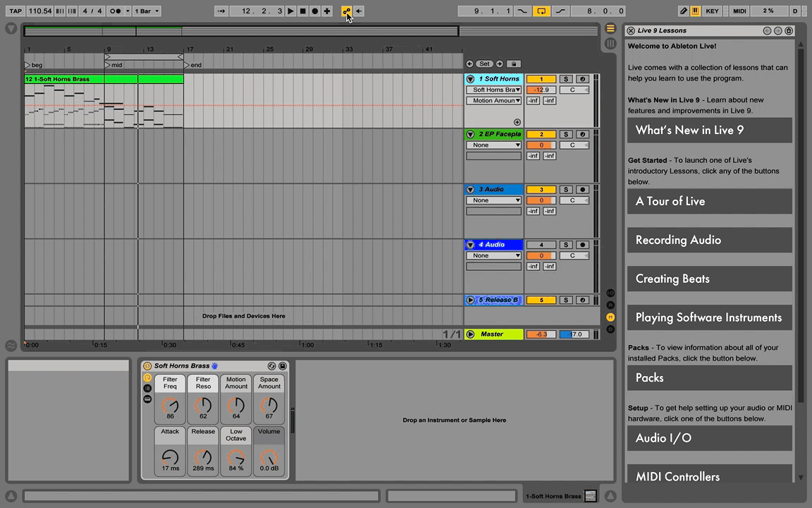The image size is (812, 508).
Task: Fold the 1 Soft Horns track
Action: click(470, 79)
